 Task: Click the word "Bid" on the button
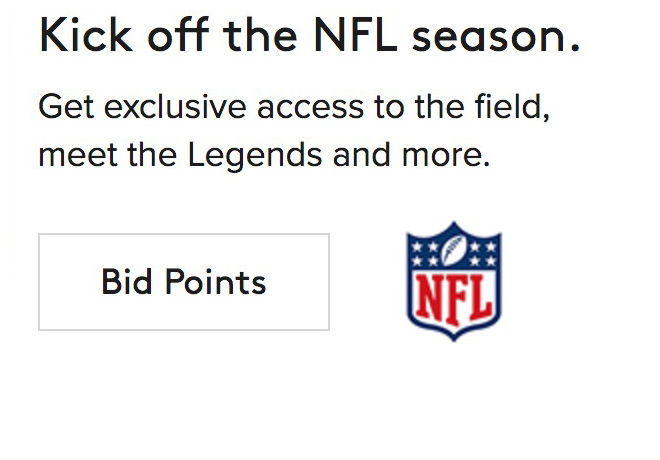tap(125, 282)
